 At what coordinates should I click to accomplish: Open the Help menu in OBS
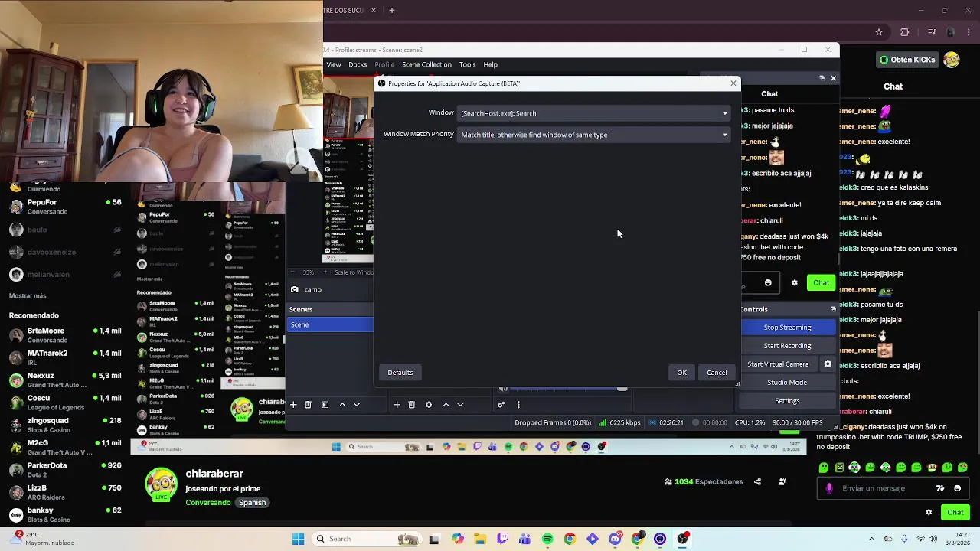coord(490,64)
